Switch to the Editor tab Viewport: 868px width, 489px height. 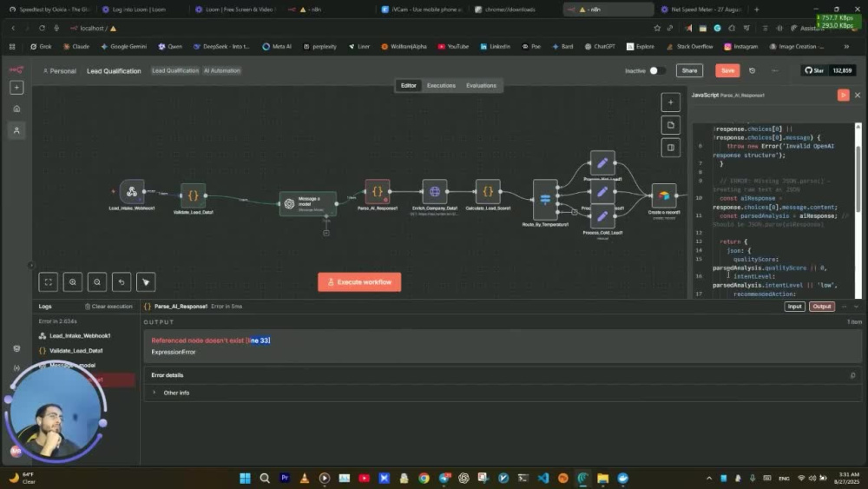[409, 85]
